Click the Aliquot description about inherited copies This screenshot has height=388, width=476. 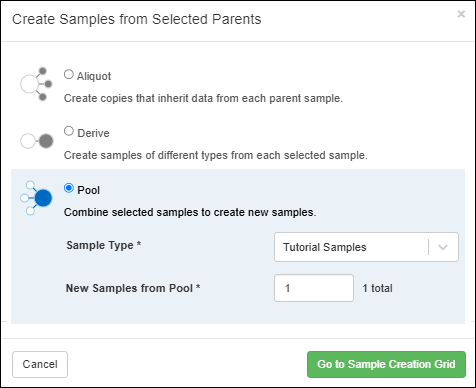coord(203,98)
